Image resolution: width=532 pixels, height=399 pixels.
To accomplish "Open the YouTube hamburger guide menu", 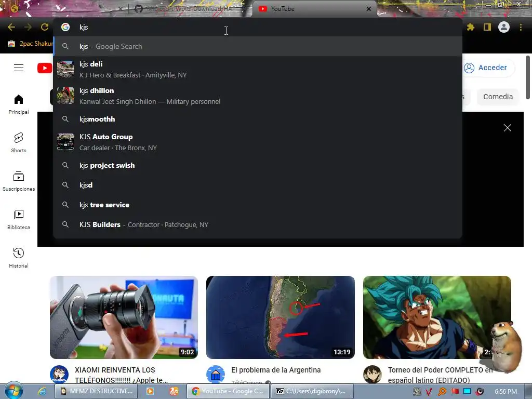I will tap(19, 68).
